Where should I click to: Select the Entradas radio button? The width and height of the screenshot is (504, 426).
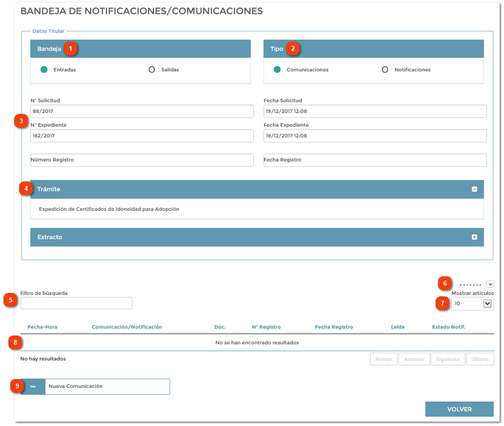pyautogui.click(x=44, y=70)
